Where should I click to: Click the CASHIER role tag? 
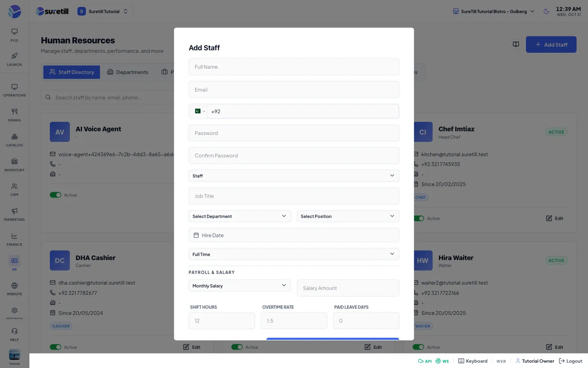tap(61, 326)
